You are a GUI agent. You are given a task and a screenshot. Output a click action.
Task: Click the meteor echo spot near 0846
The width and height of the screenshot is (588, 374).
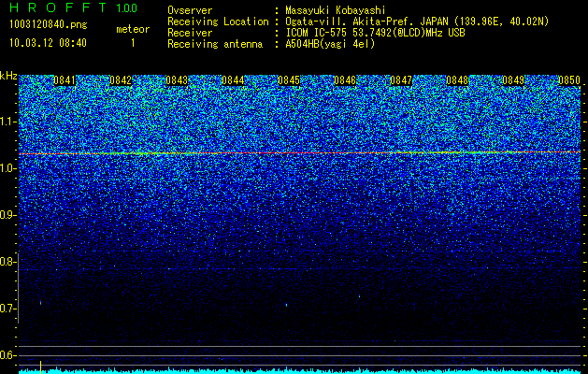pyautogui.click(x=359, y=296)
